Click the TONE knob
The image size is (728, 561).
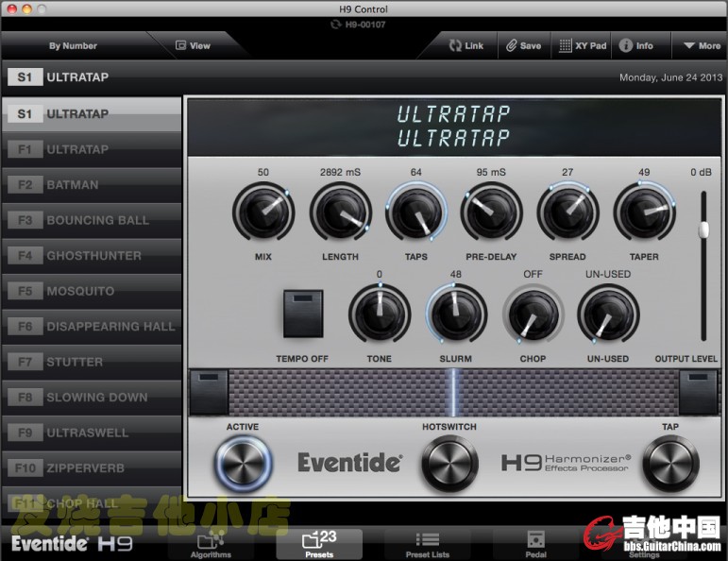[x=380, y=314]
